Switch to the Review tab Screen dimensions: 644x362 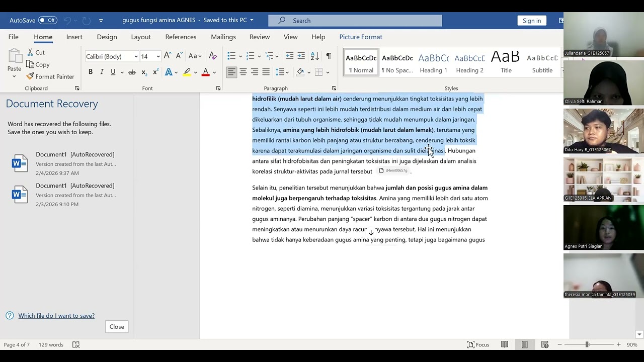[260, 37]
